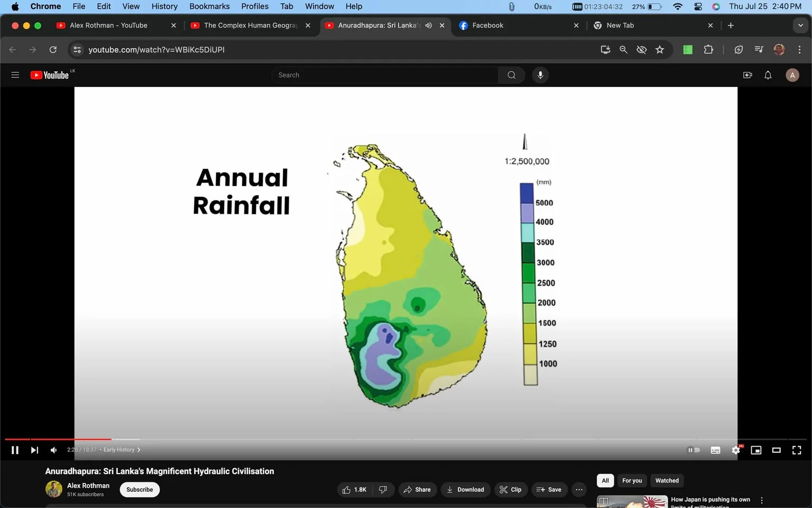Image resolution: width=812 pixels, height=508 pixels.
Task: Select the Watched filter chip
Action: (x=667, y=480)
